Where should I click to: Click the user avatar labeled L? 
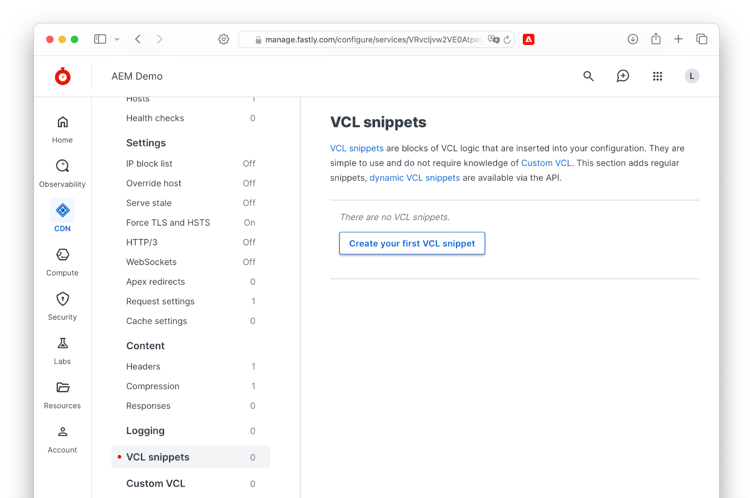691,76
